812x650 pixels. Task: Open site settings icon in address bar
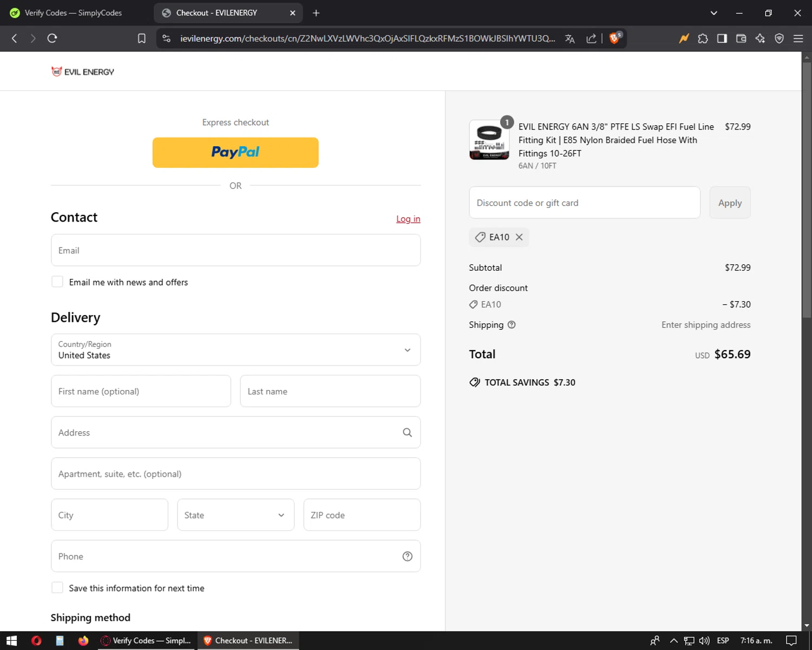click(167, 38)
